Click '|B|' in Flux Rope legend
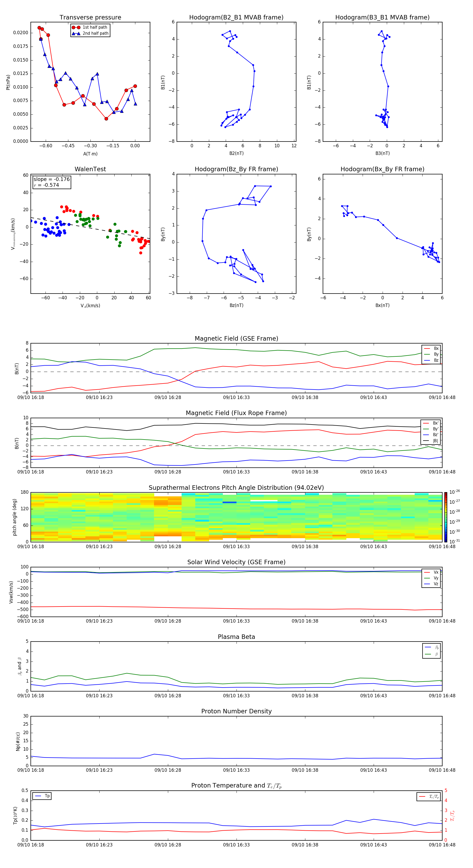The height and width of the screenshot is (868, 473). 431,441
